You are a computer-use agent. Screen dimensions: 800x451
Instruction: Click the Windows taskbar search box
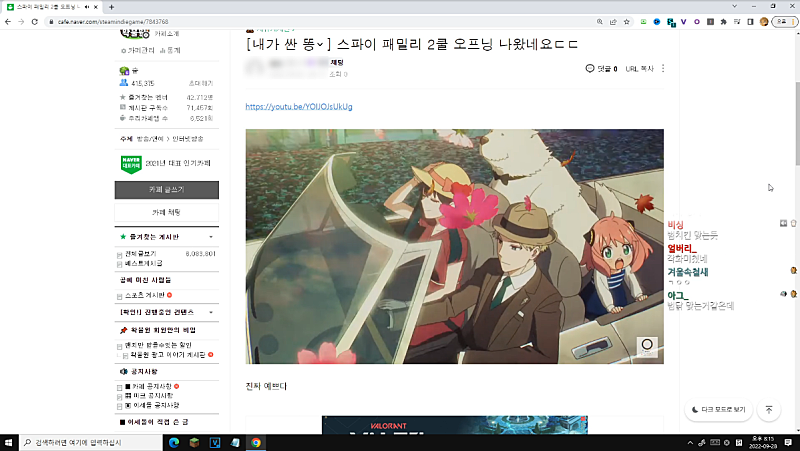(x=91, y=442)
